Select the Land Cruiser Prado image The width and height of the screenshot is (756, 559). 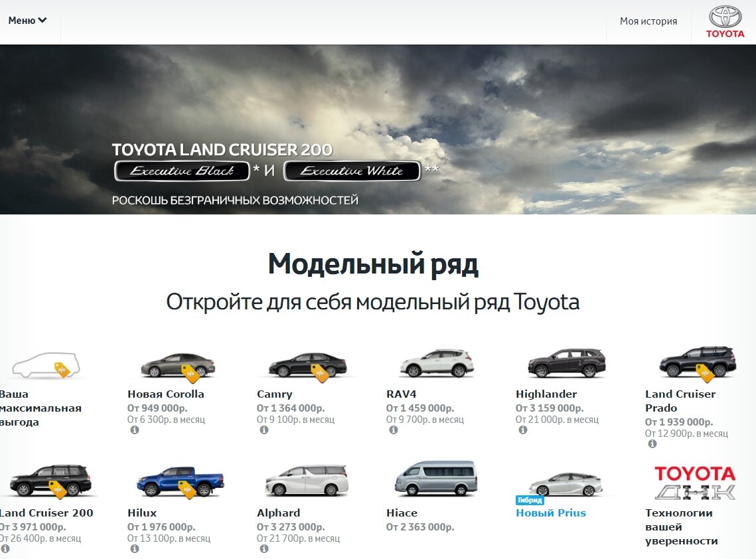click(698, 362)
